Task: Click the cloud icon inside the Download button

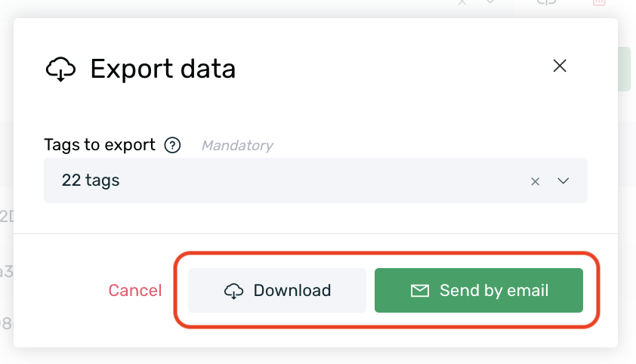Action: 233,291
